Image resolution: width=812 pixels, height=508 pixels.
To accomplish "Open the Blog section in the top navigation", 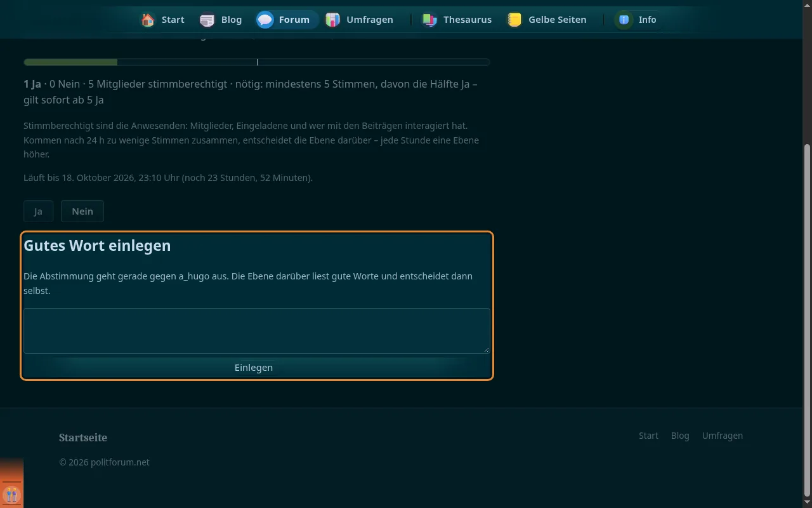I will (221, 20).
